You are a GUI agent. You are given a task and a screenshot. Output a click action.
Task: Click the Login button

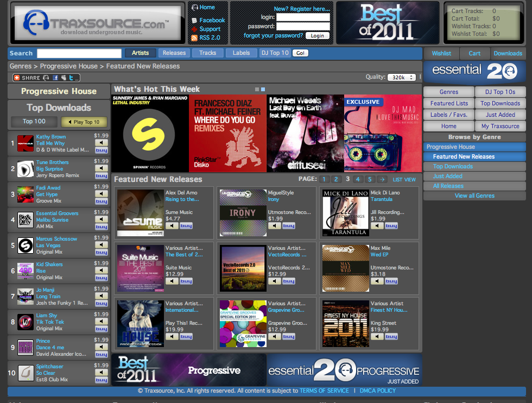[x=317, y=36]
